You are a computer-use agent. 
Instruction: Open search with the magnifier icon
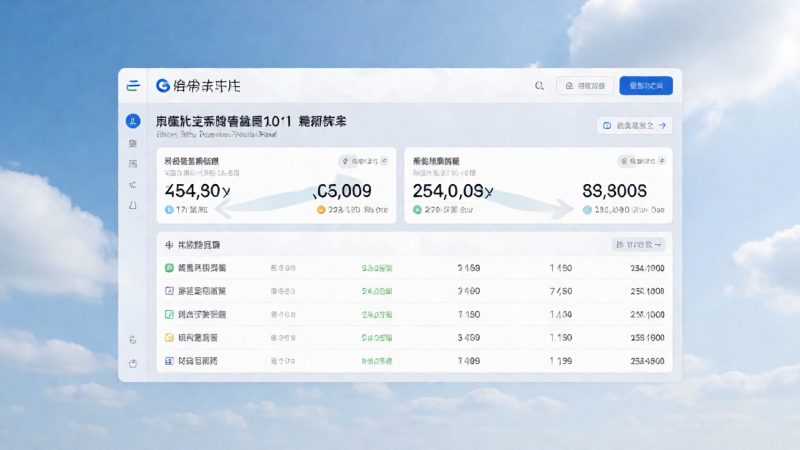(539, 86)
